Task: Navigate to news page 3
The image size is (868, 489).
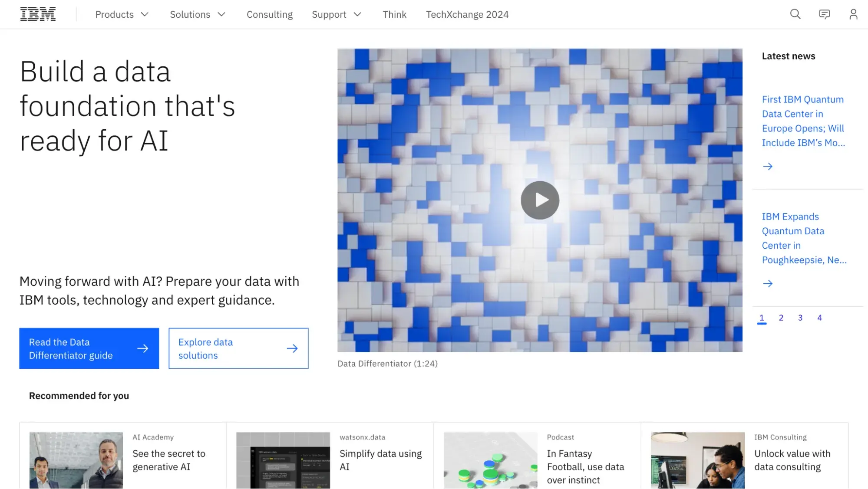Action: [800, 317]
